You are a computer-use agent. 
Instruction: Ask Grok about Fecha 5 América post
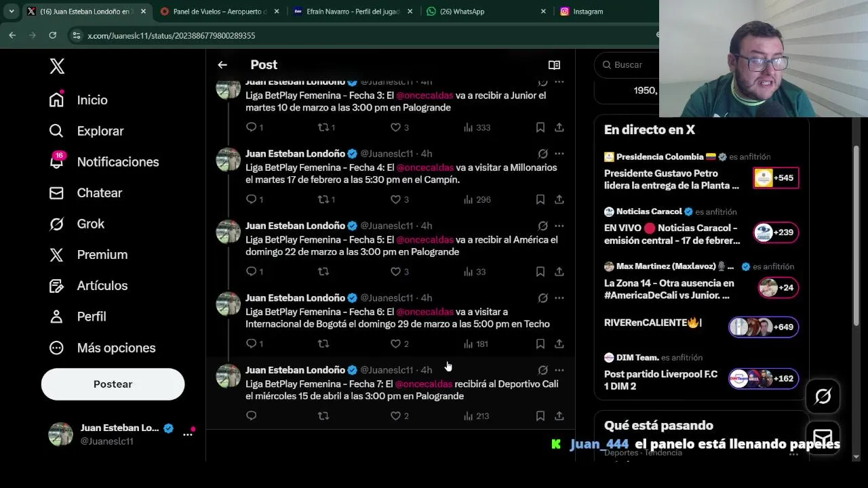tap(542, 226)
